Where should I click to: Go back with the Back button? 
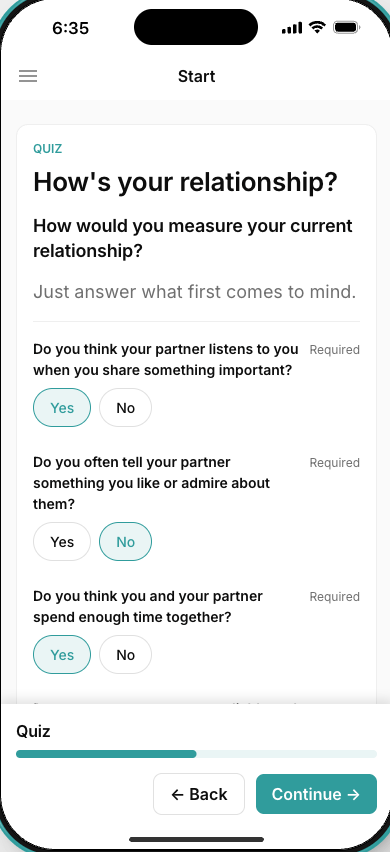click(199, 794)
